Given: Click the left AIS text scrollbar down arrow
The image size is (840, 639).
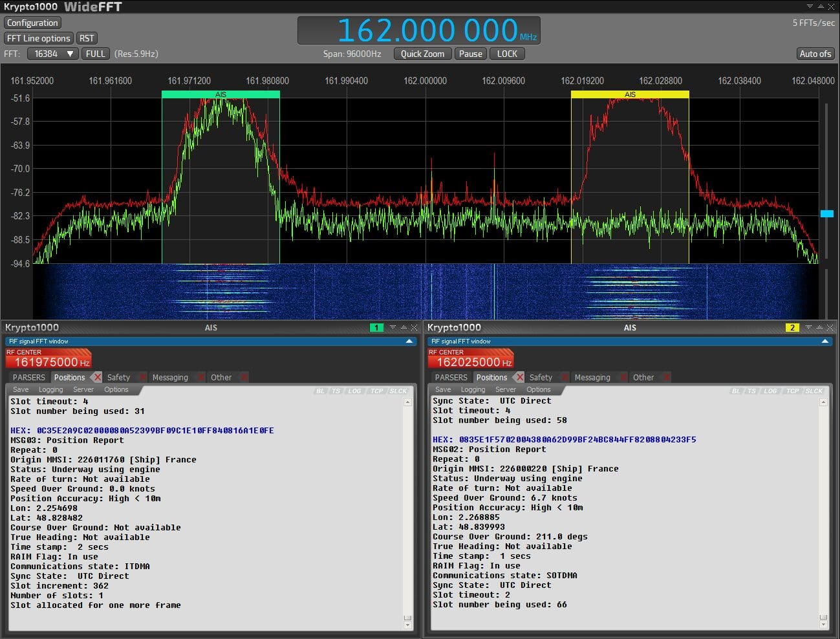Looking at the screenshot, I should (x=407, y=625).
